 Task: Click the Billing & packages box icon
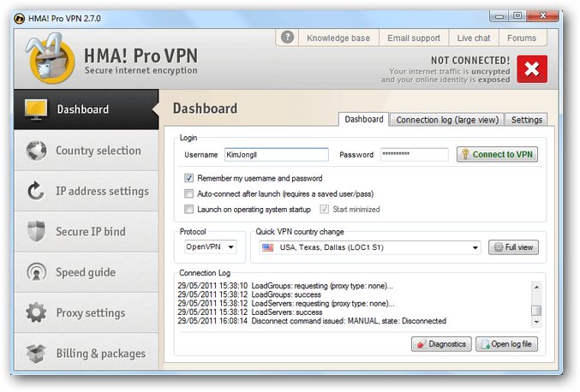coord(36,353)
